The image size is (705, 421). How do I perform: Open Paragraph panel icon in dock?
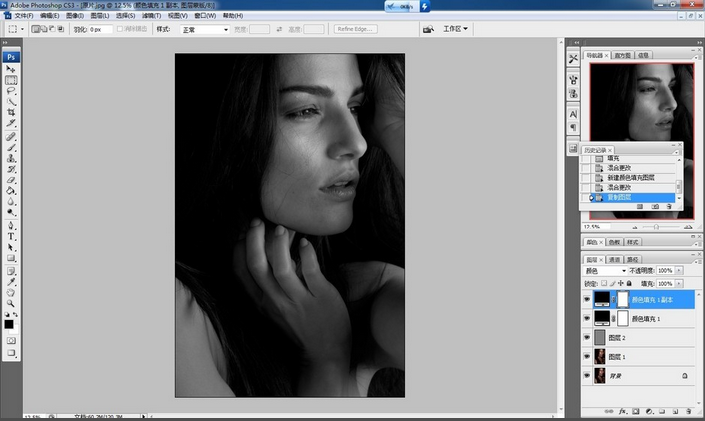tap(573, 128)
